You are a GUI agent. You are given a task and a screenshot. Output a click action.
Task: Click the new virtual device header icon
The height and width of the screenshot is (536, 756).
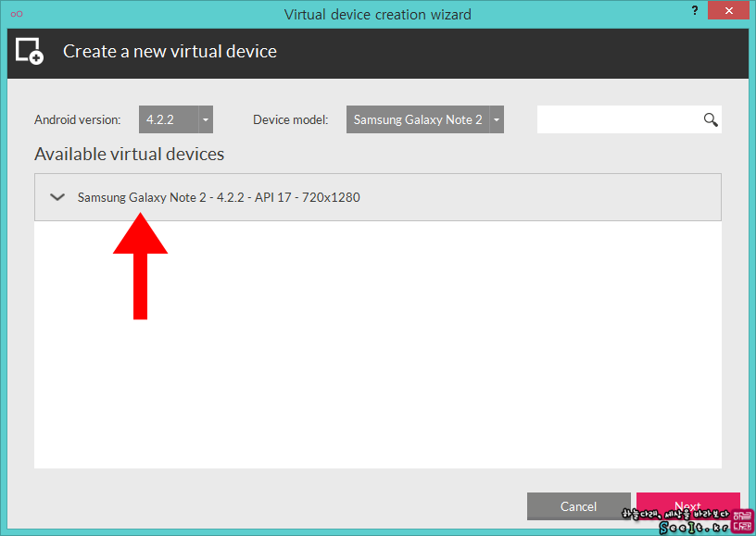[30, 51]
